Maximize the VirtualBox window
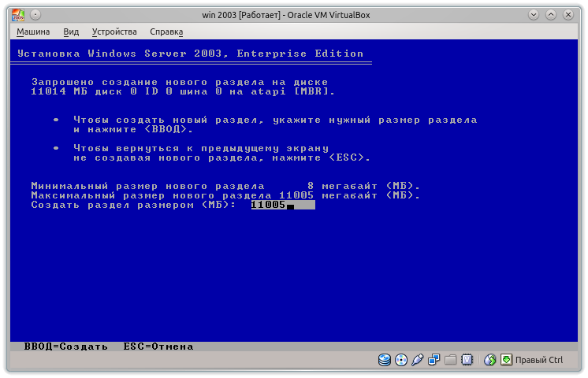The image size is (588, 378). click(551, 15)
